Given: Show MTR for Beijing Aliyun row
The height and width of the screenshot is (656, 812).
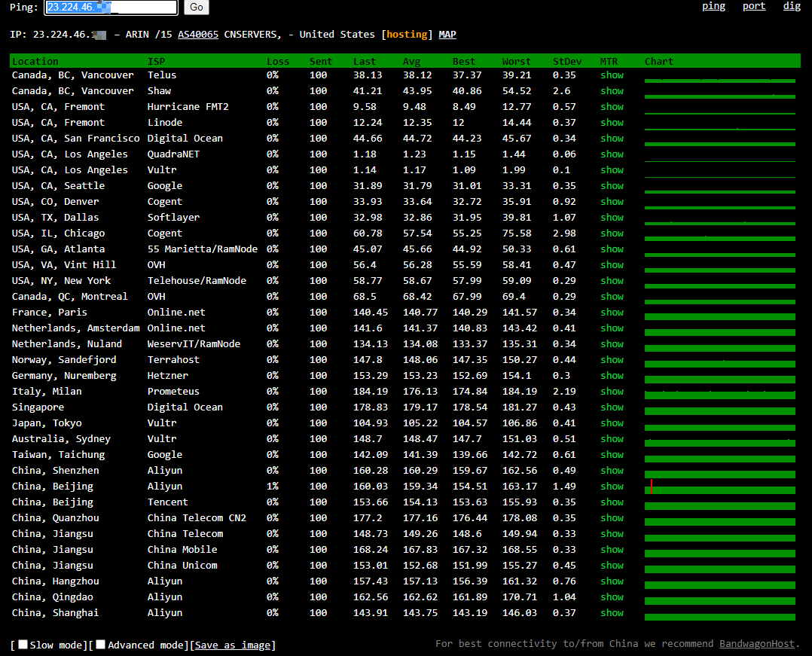Looking at the screenshot, I should click(612, 487).
